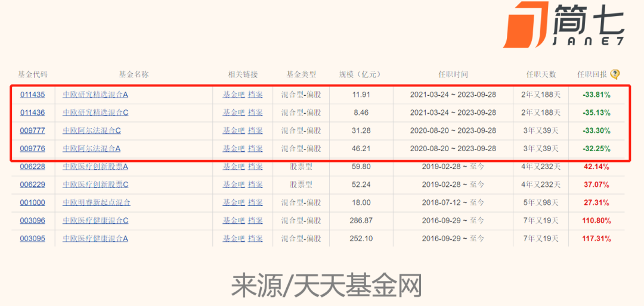Click the 任职时间 column header

[x=453, y=74]
